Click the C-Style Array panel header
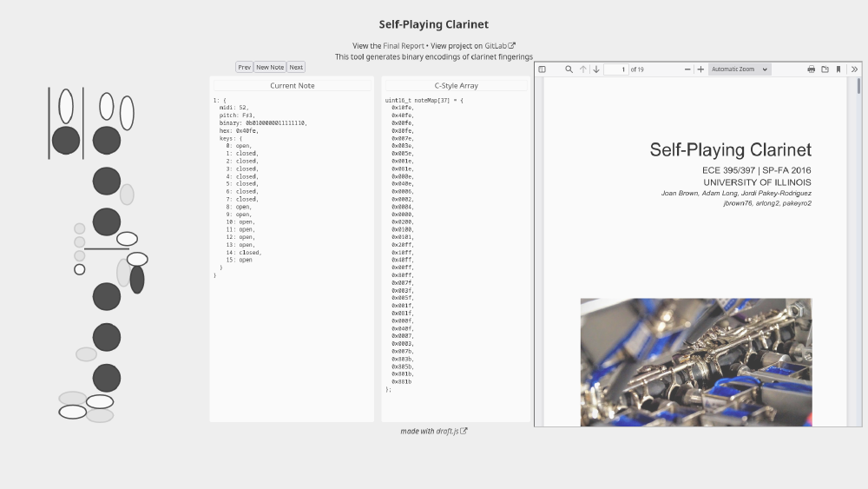 (x=457, y=85)
